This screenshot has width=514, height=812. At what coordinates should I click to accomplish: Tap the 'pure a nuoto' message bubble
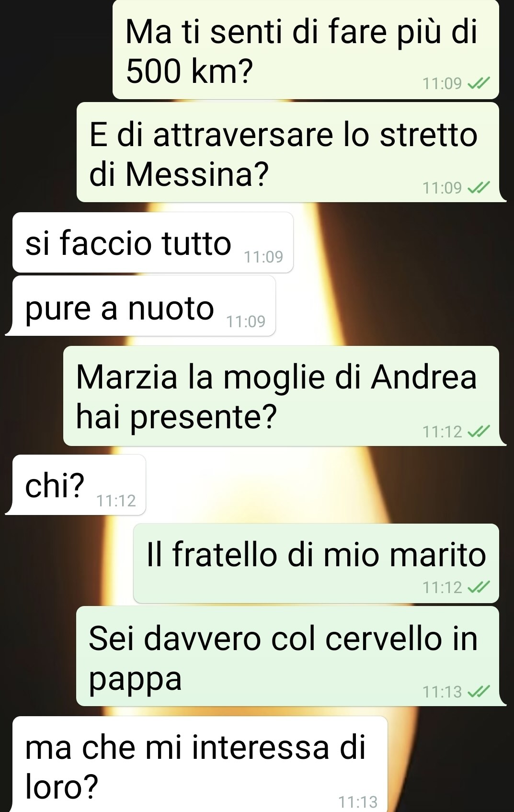[x=144, y=306]
